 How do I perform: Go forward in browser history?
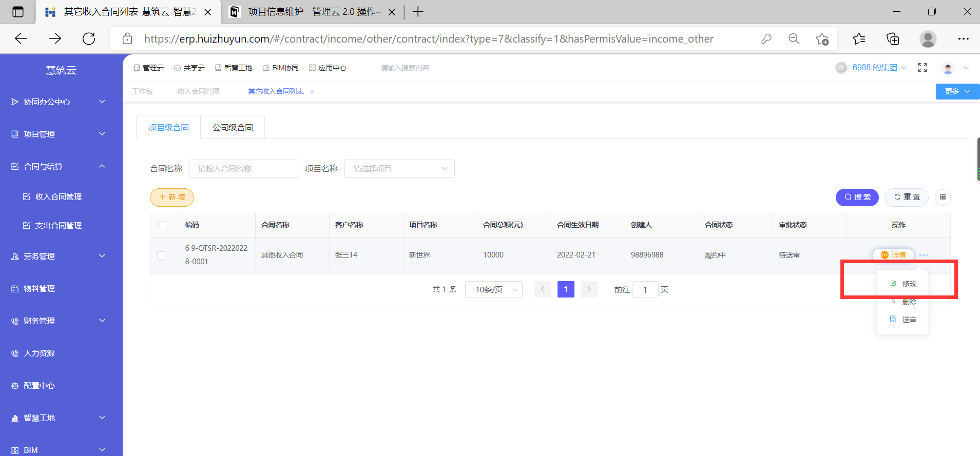coord(55,38)
